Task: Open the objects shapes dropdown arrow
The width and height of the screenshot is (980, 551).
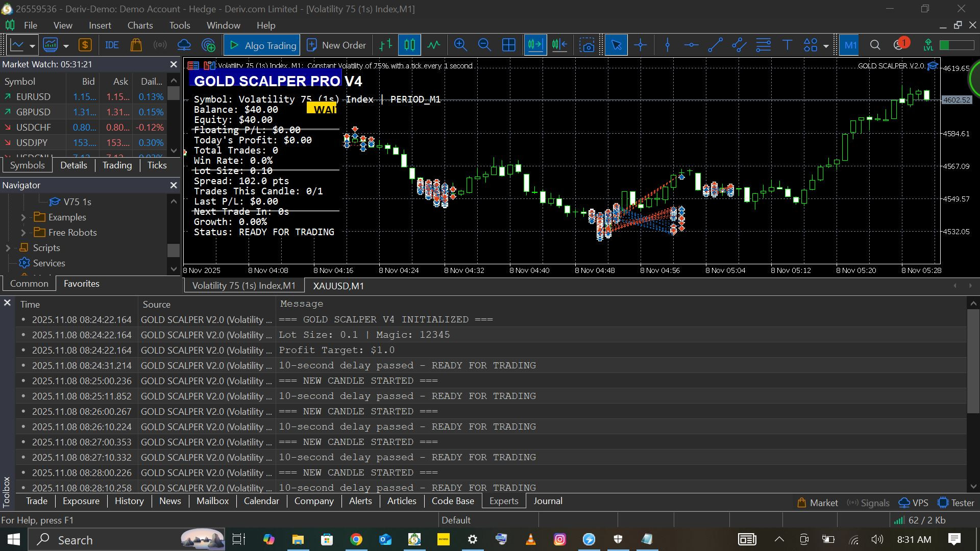Action: 826,46
